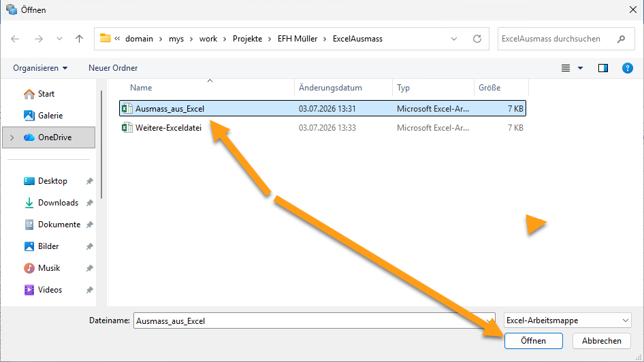Image resolution: width=644 pixels, height=362 pixels.
Task: Open Musik quick access folder
Action: pos(42,268)
